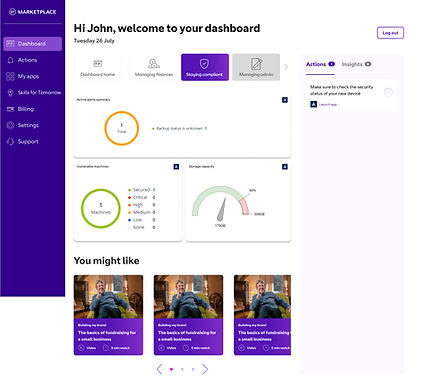
Task: Click the Low legend row
Action: click(142, 220)
